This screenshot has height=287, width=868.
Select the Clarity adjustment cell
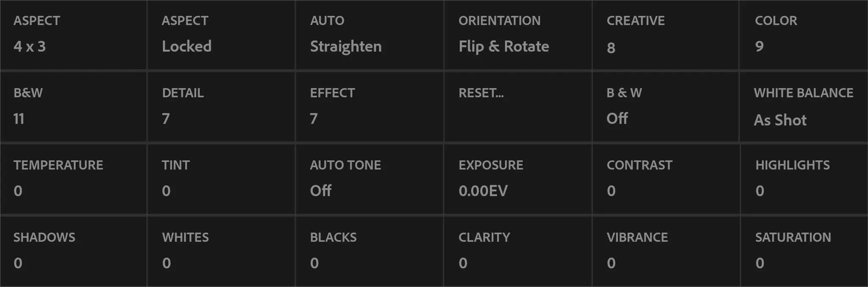click(x=518, y=251)
